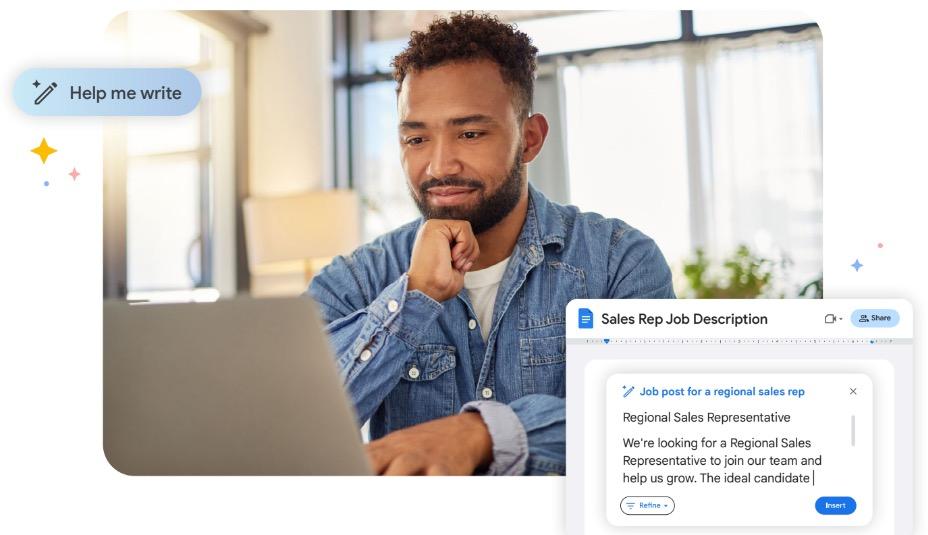Screen dimensions: 928x535
Task: Click the small caret arrow after Refine
Action: coord(666,506)
